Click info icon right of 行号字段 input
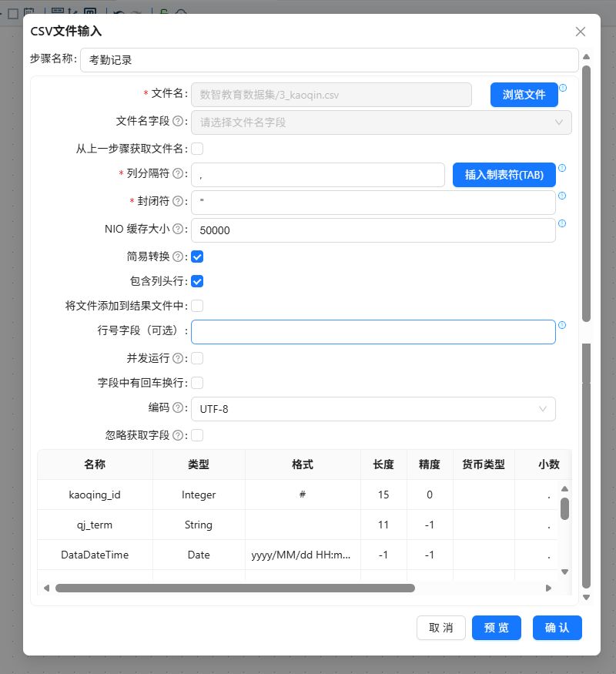 point(562,325)
